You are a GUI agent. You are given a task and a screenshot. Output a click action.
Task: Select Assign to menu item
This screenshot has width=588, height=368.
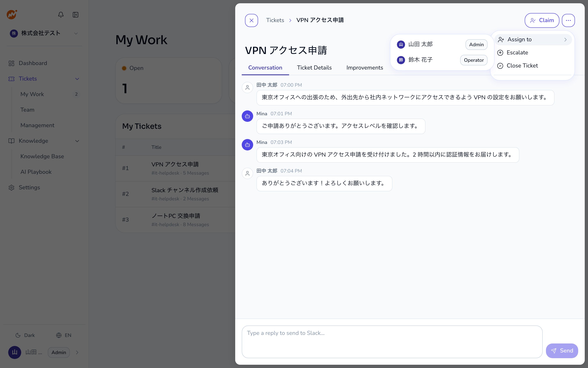[x=533, y=40]
